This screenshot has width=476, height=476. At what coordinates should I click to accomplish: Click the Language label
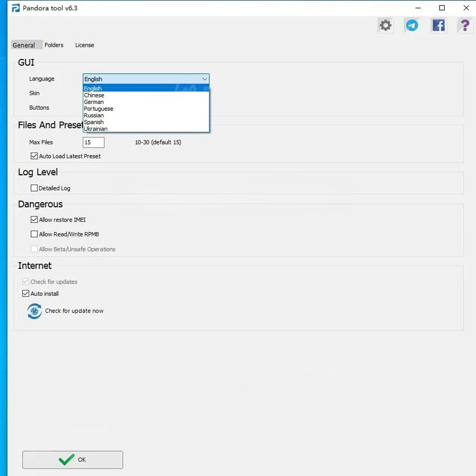[42, 78]
